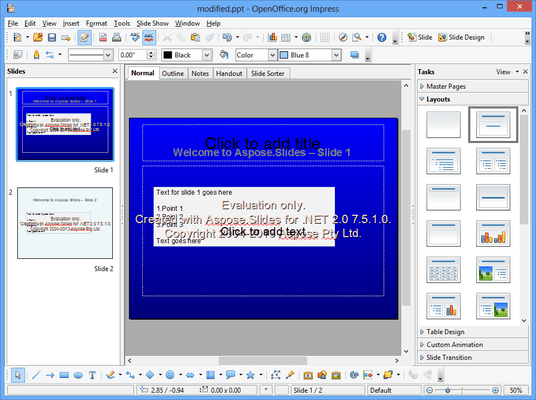The width and height of the screenshot is (536, 400).
Task: Toggle AutoSpellcheck ABC icon
Action: [149, 37]
